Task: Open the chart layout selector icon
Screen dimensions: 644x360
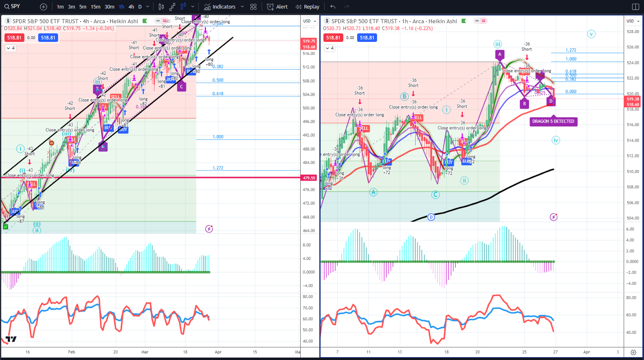Action: point(635,7)
